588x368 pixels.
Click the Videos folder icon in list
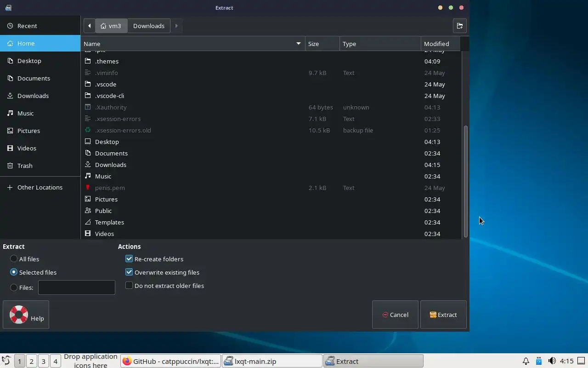click(x=88, y=234)
